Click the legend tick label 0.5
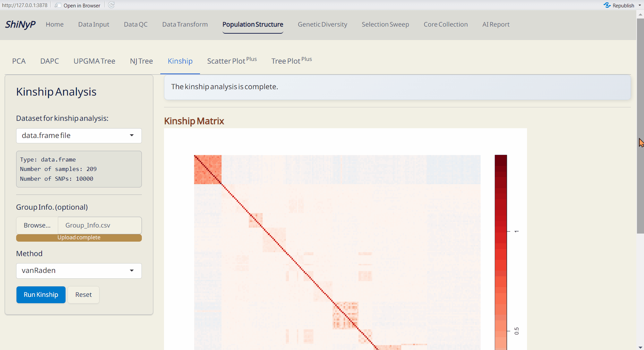This screenshot has width=644, height=350. pyautogui.click(x=517, y=331)
